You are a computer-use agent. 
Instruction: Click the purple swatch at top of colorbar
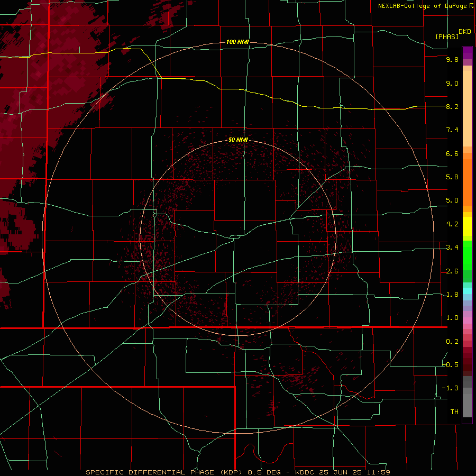click(467, 53)
